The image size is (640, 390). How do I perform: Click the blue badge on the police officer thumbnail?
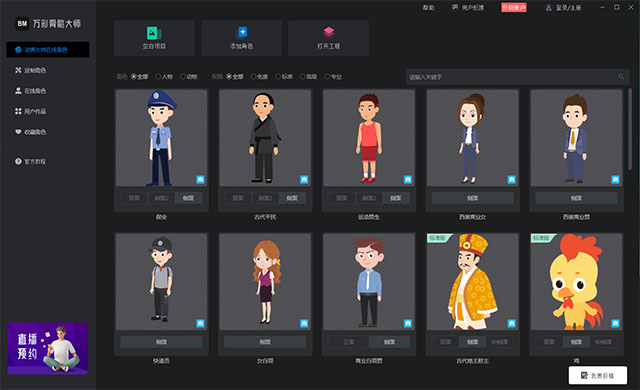pyautogui.click(x=200, y=179)
